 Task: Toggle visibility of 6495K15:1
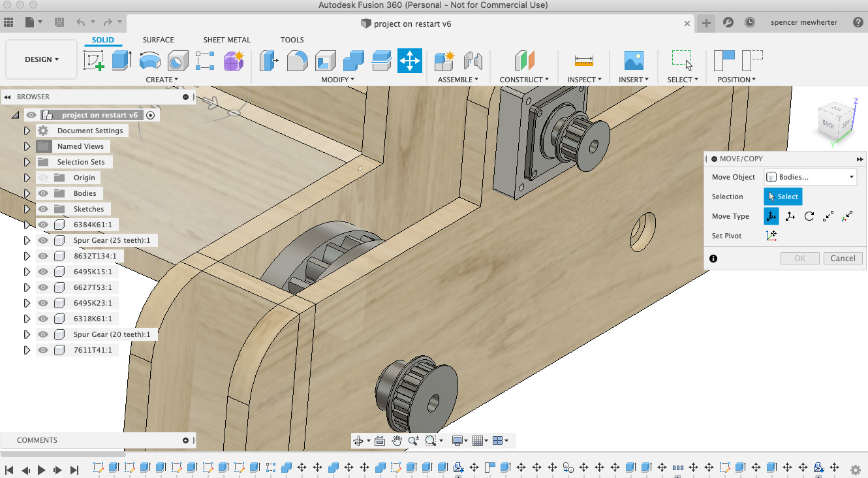tap(44, 272)
